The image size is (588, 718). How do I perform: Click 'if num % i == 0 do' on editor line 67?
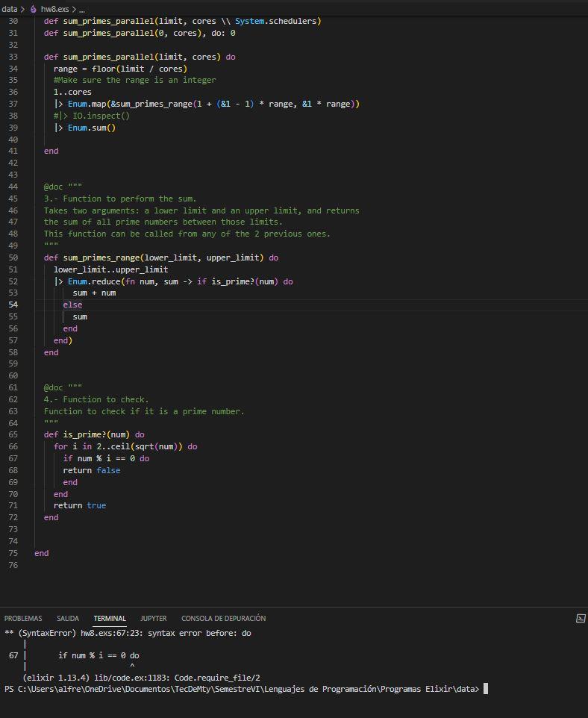[106, 458]
